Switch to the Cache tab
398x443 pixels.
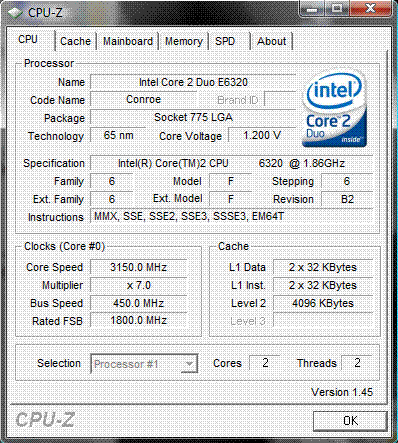coord(75,41)
